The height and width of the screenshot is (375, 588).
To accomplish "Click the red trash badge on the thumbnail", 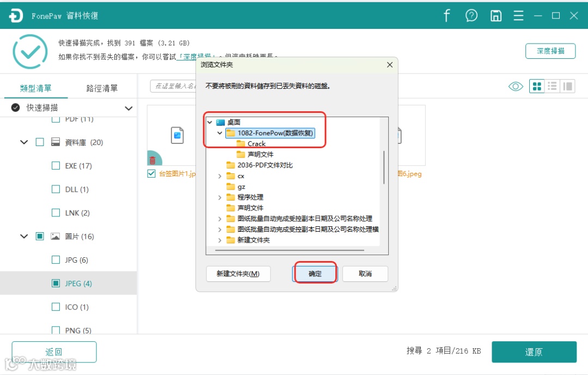I will pyautogui.click(x=152, y=160).
